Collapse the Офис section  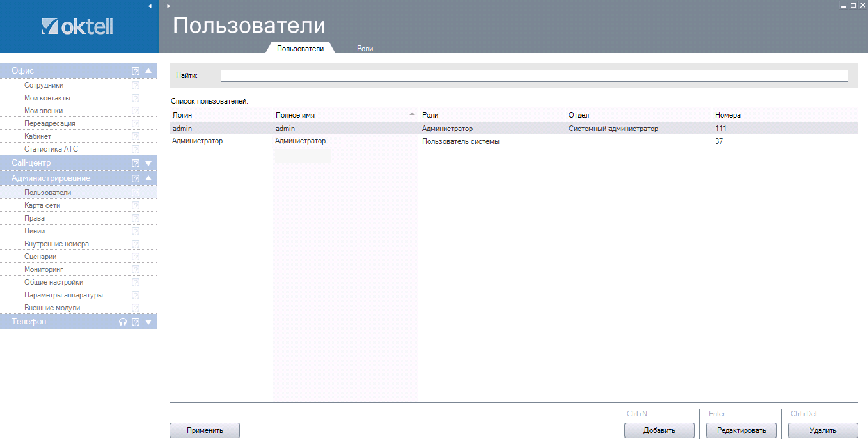(x=148, y=71)
